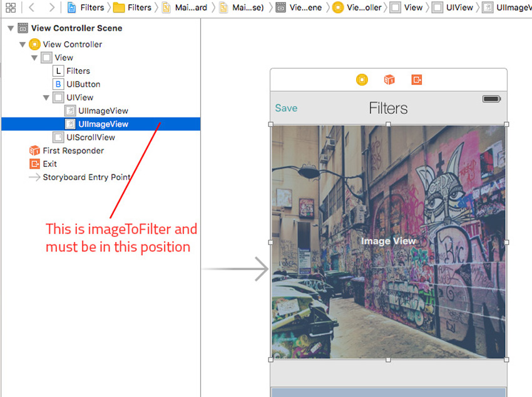Click the View Controller dock icon on canvas
Viewport: 532px width, 397px height.
(x=362, y=80)
